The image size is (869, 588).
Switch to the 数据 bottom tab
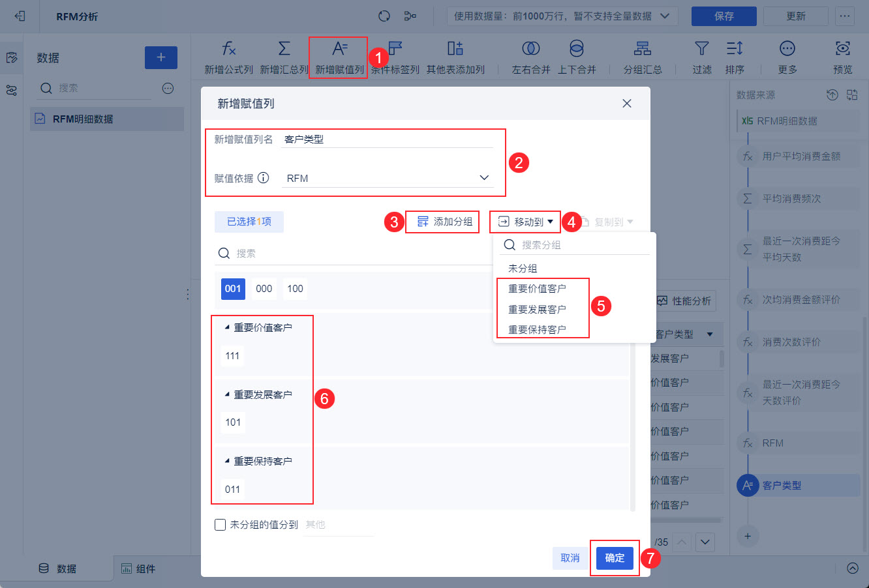pos(57,568)
